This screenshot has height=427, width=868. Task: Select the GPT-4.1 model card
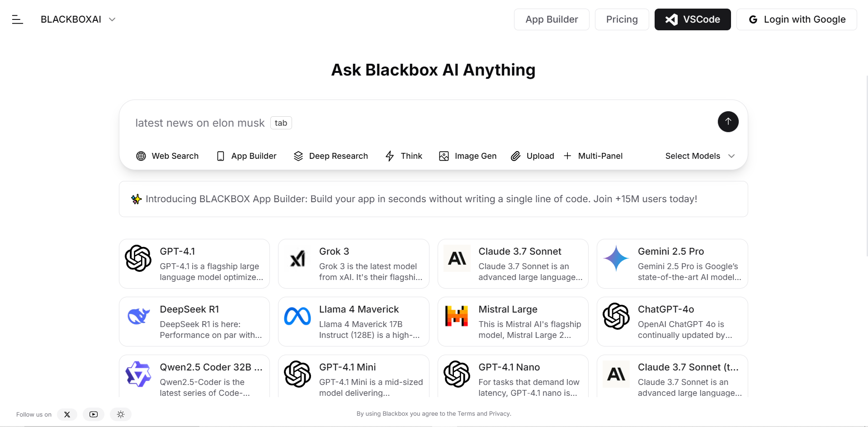coord(194,264)
